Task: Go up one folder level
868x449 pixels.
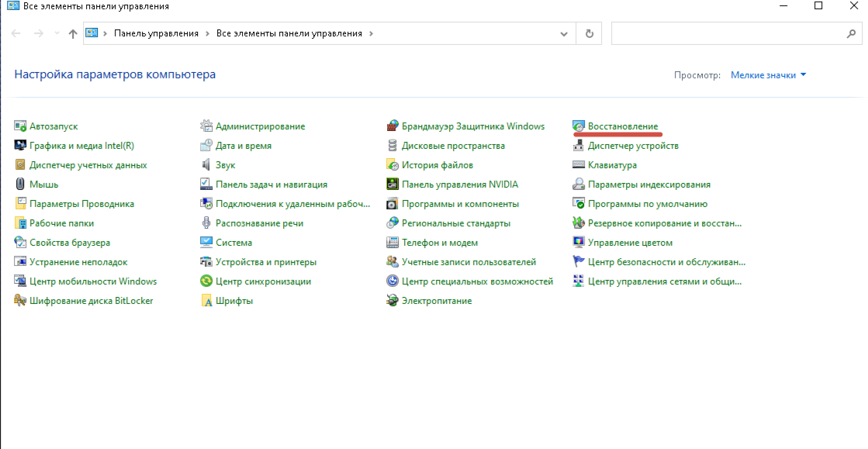Action: click(x=72, y=34)
